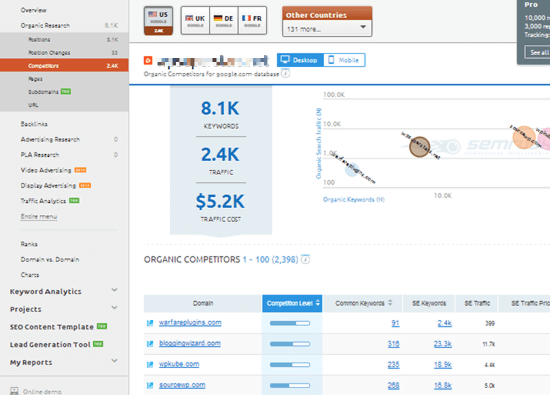Open PLA Research in sidebar
Viewport: 550px width, 395px height.
point(40,155)
